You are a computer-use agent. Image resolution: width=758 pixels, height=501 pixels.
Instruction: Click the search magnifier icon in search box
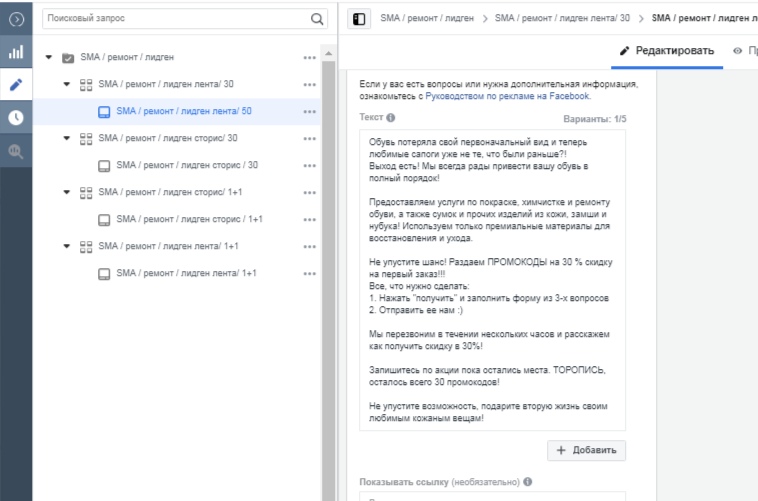tap(317, 19)
